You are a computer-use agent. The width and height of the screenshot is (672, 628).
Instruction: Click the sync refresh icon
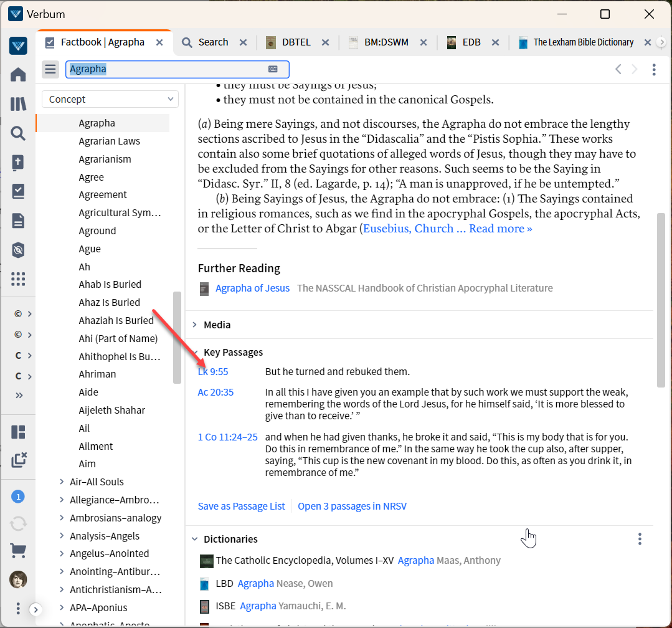click(x=18, y=523)
